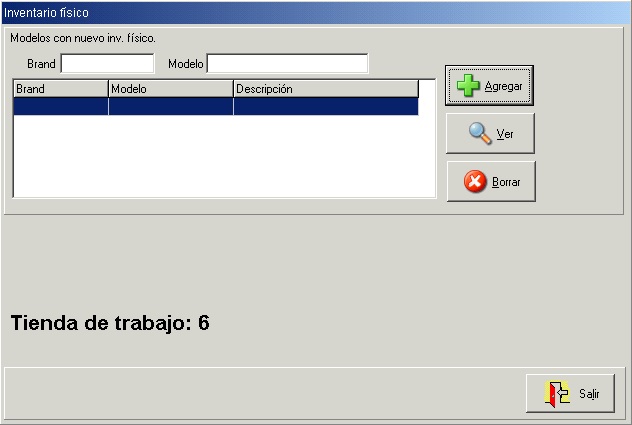Click the Tienda de trabajo: 6 label
Image resolution: width=632 pixels, height=425 pixels.
point(110,323)
